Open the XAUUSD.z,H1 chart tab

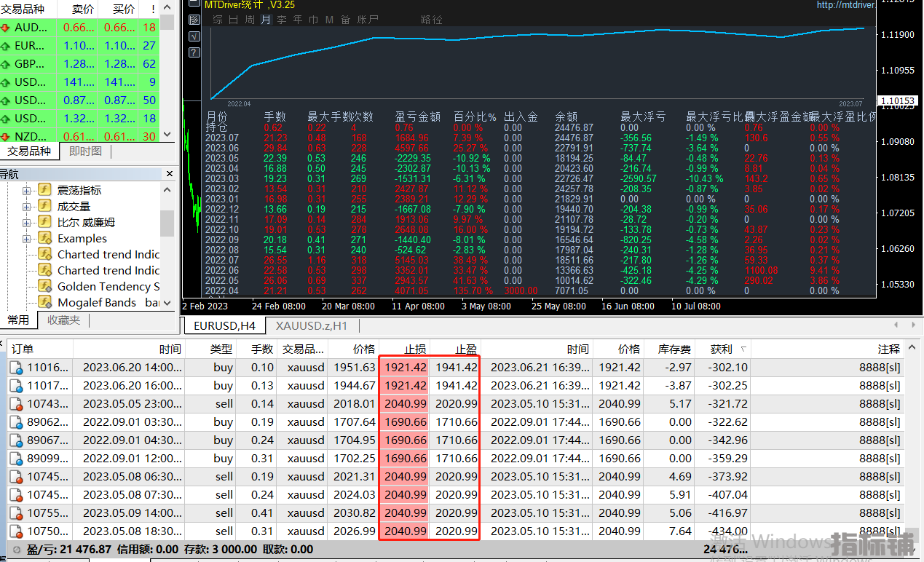tap(312, 325)
